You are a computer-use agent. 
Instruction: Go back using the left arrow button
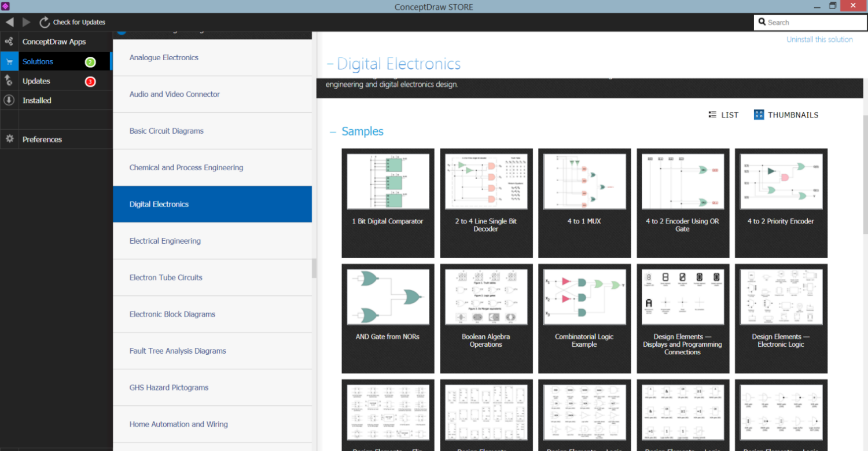click(9, 22)
